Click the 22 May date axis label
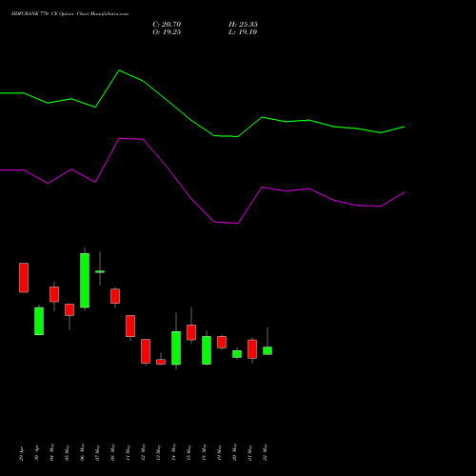 point(265,452)
